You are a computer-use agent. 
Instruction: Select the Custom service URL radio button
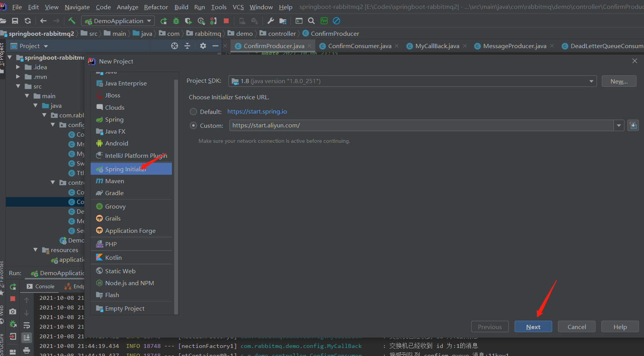point(193,125)
